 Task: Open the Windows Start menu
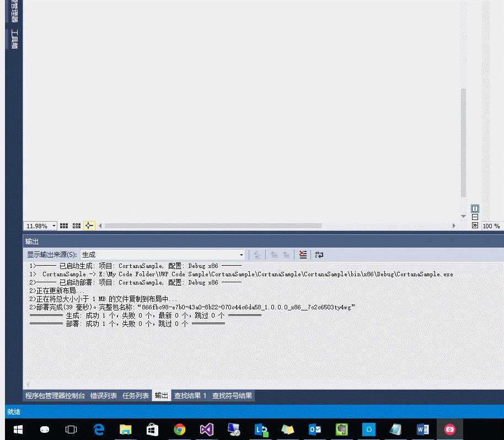[18, 430]
